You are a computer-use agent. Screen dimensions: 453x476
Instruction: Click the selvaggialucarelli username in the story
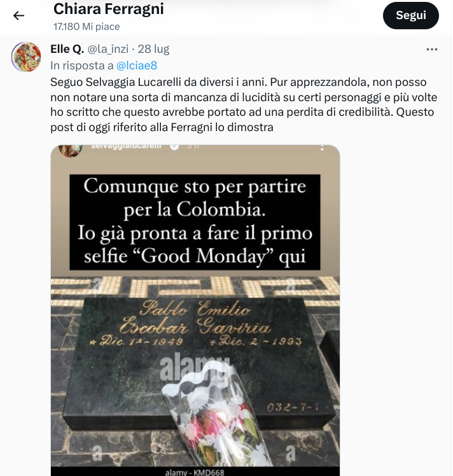point(126,146)
